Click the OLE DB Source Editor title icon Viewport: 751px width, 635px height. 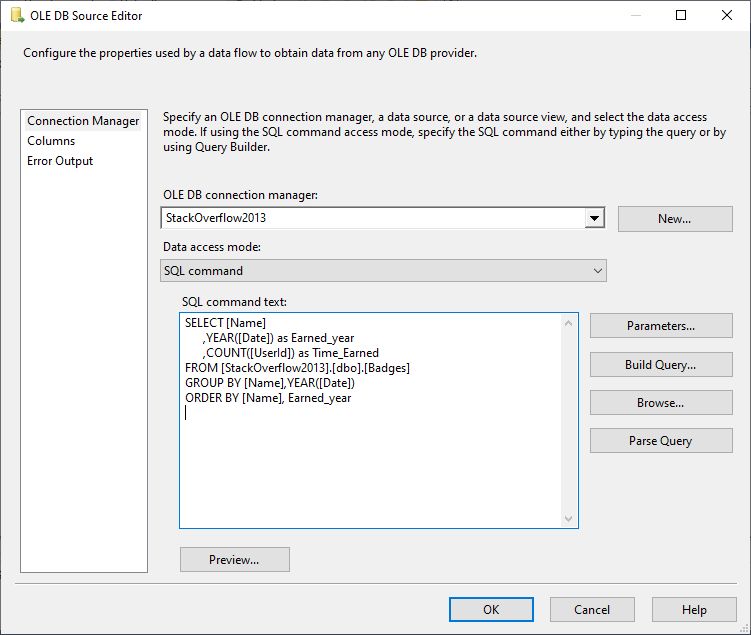pos(17,16)
